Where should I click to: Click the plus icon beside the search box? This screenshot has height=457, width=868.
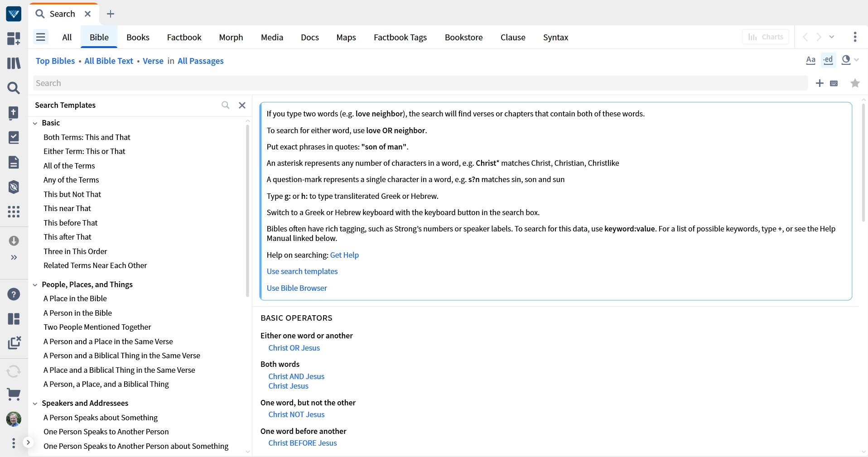[820, 83]
